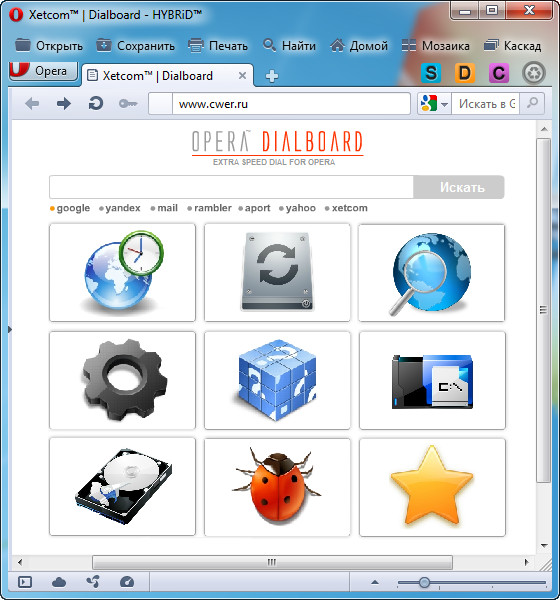Open the closed tabs recycle icon
The height and width of the screenshot is (600, 560).
[534, 73]
